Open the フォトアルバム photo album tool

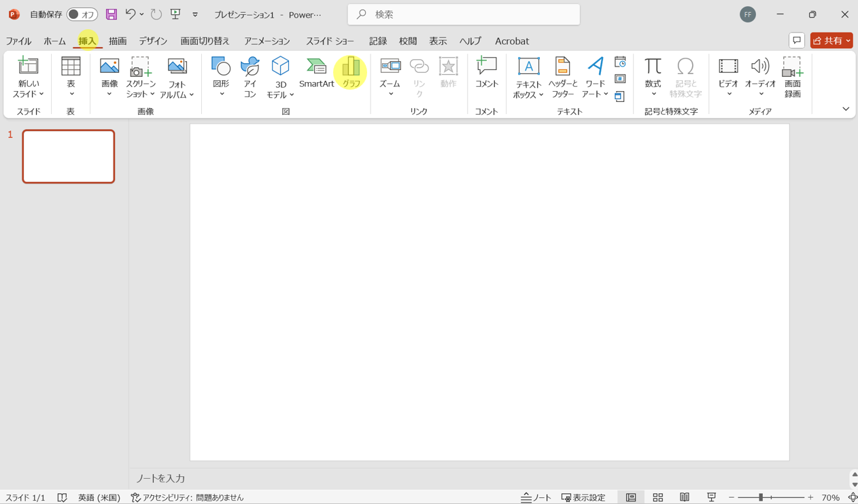pyautogui.click(x=177, y=77)
